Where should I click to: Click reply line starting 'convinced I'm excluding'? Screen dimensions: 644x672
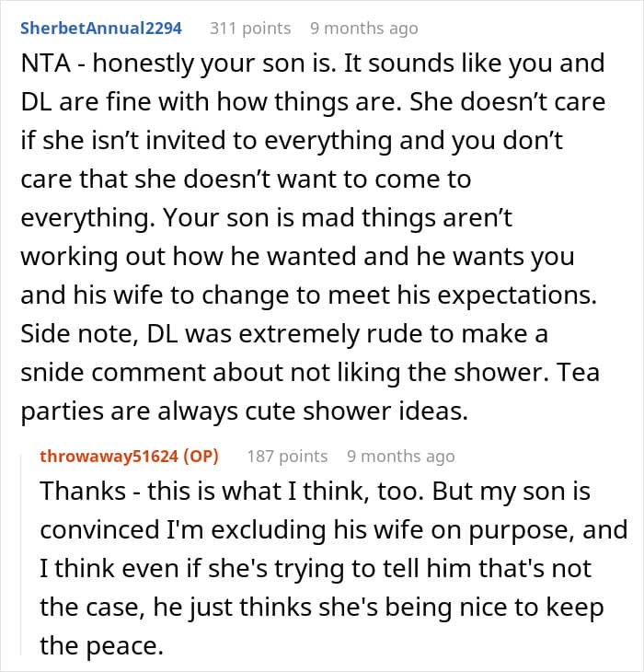pos(334,530)
